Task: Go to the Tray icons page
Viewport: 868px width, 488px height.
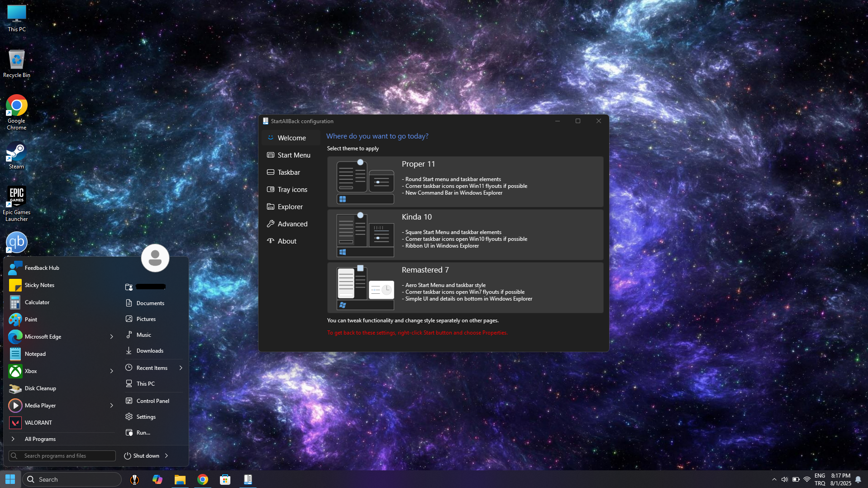Action: click(x=291, y=190)
